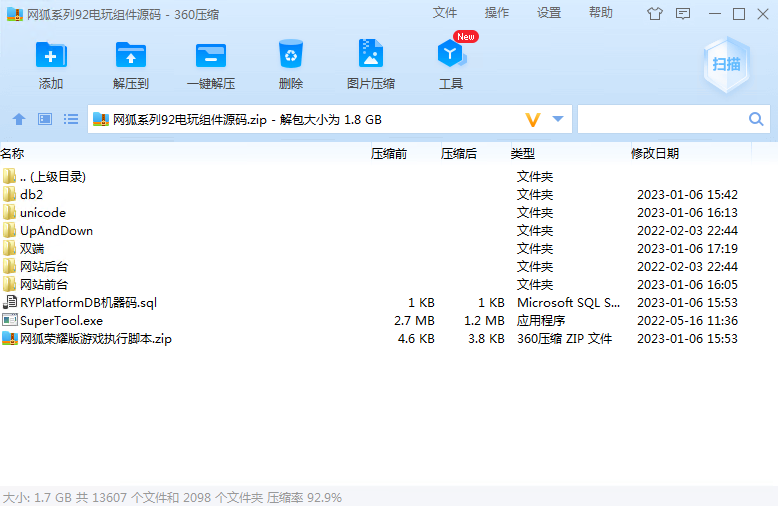Select the 网站前台 folder name
The height and width of the screenshot is (506, 778).
click(x=44, y=285)
